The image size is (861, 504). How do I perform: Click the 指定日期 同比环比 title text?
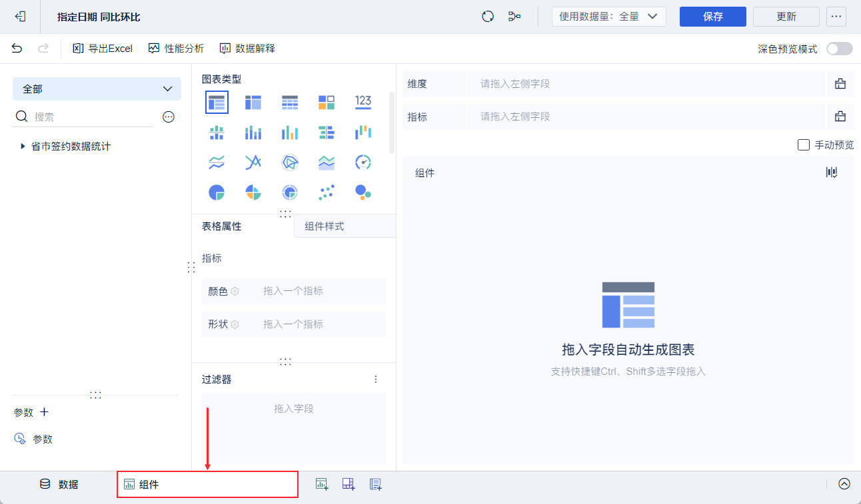tap(99, 17)
